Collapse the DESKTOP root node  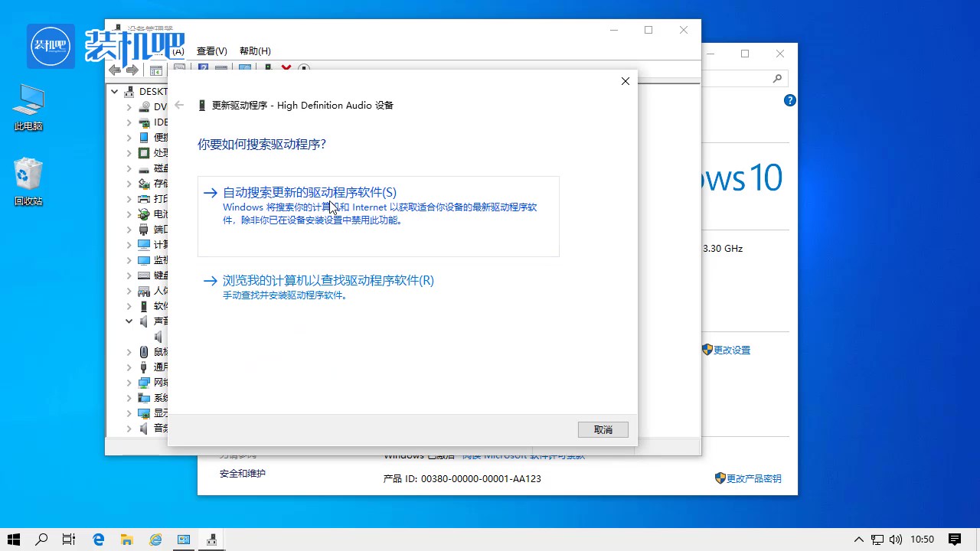tap(115, 92)
